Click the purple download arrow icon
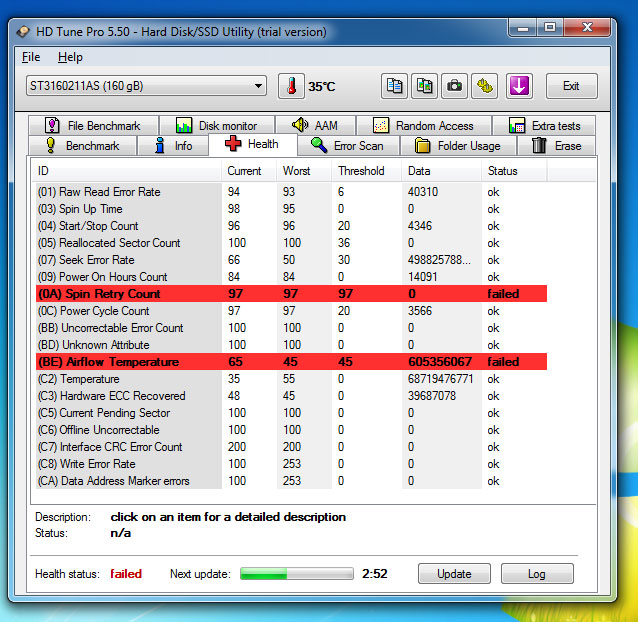Image resolution: width=638 pixels, height=622 pixels. [519, 86]
